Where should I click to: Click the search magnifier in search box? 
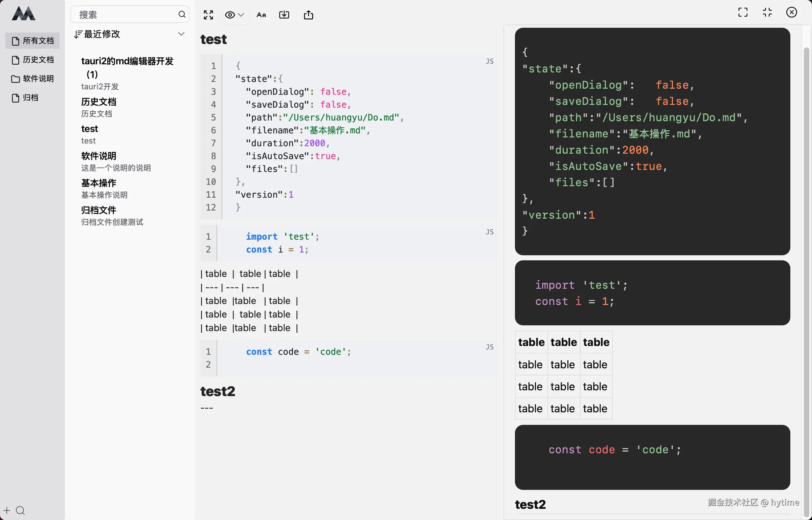click(x=182, y=14)
